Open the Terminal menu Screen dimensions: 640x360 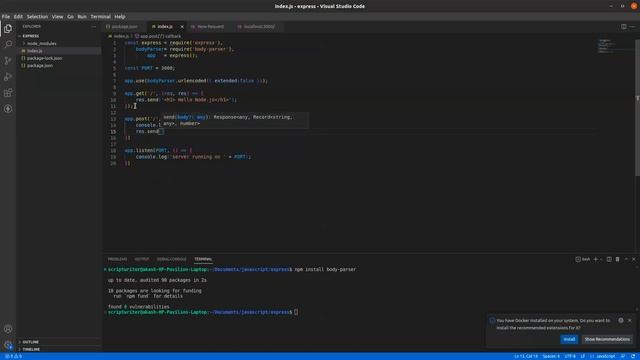click(x=100, y=17)
